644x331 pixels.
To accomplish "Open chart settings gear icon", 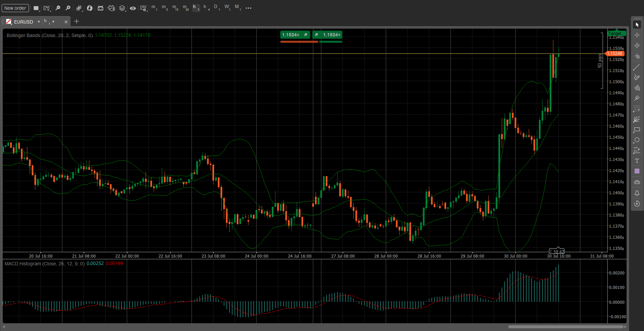I will (144, 8).
